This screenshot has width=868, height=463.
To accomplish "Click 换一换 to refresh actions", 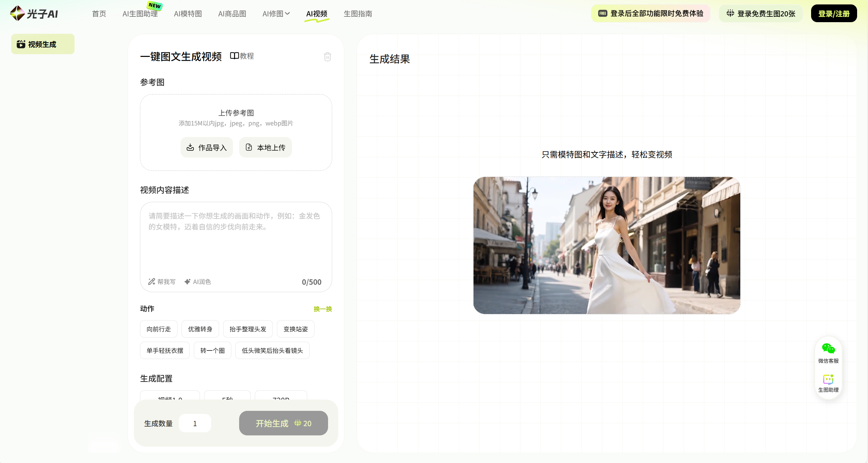I will (x=323, y=309).
